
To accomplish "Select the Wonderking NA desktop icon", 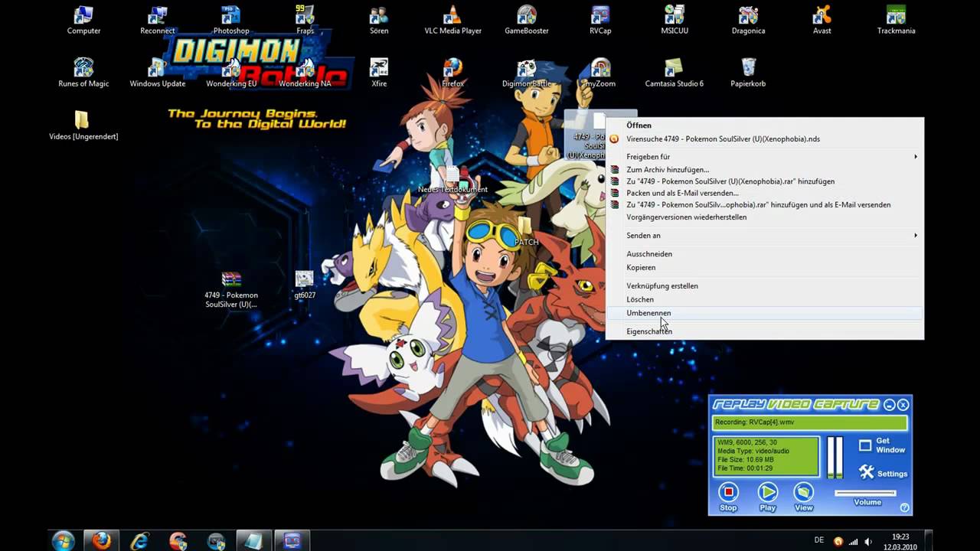I will tap(305, 73).
